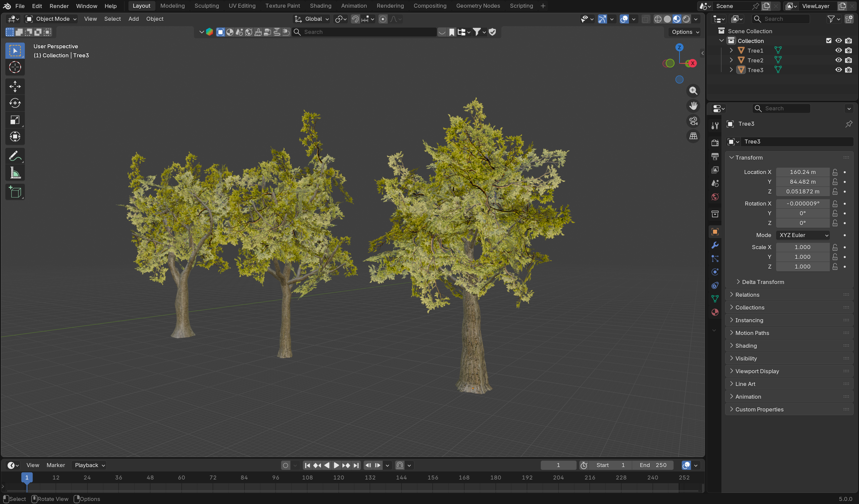Play the animation forward
Screen dimensions: 859x504
(x=336, y=465)
